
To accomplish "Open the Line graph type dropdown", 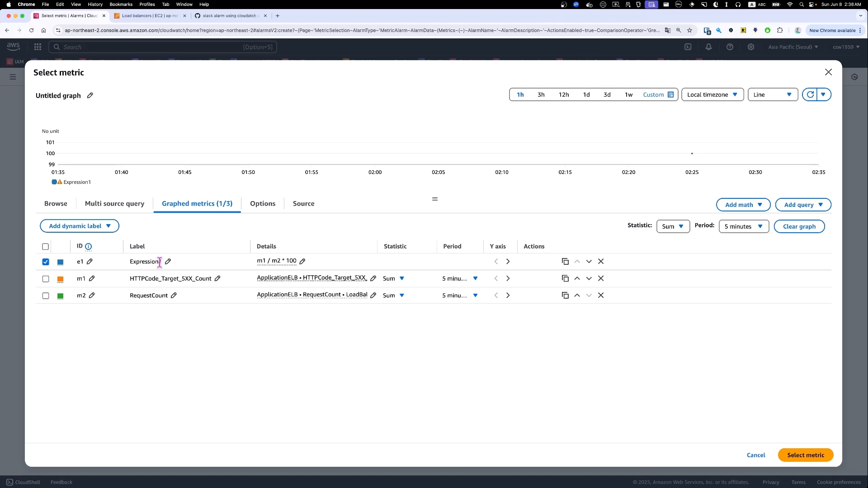I will 773,95.
